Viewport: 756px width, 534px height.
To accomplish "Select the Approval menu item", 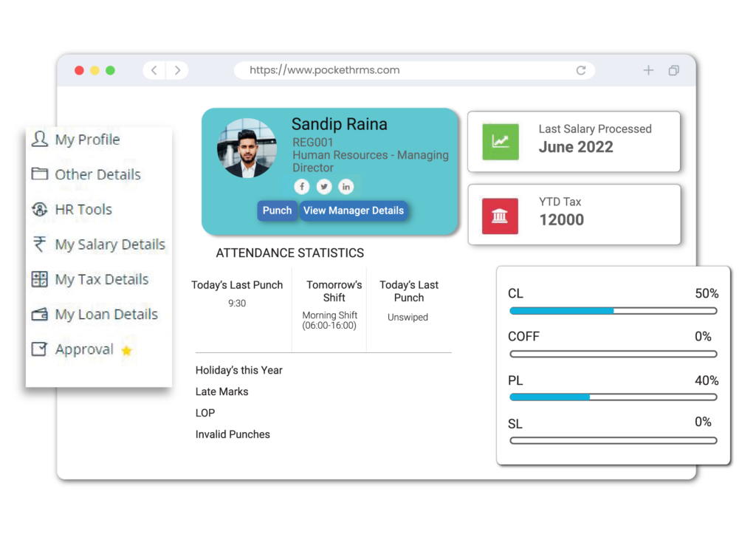I will [84, 349].
